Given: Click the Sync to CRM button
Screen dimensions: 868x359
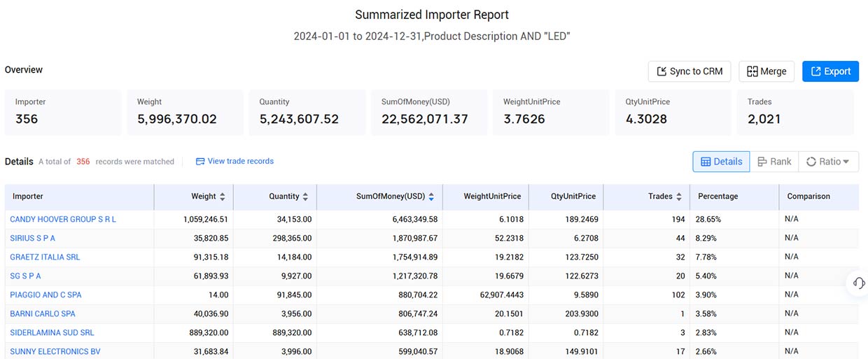Looking at the screenshot, I should (x=689, y=71).
